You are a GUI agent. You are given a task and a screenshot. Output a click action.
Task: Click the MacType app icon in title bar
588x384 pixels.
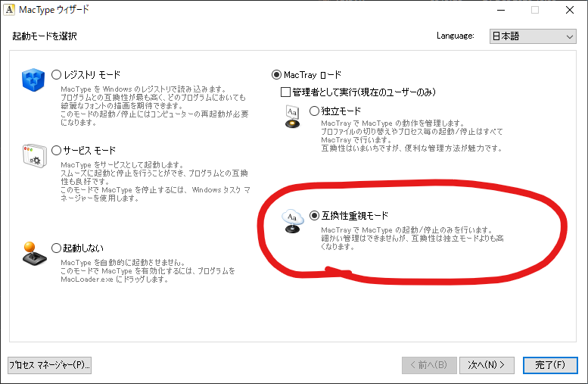click(x=11, y=11)
